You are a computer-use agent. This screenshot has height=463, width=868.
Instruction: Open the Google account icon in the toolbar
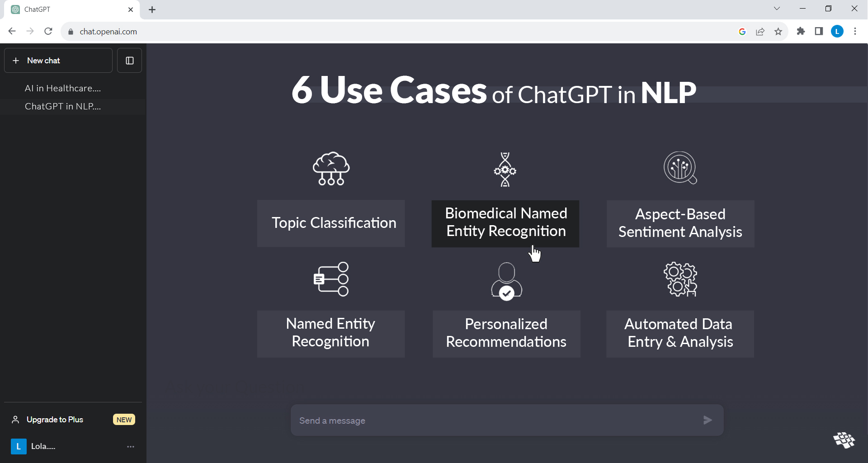point(742,31)
